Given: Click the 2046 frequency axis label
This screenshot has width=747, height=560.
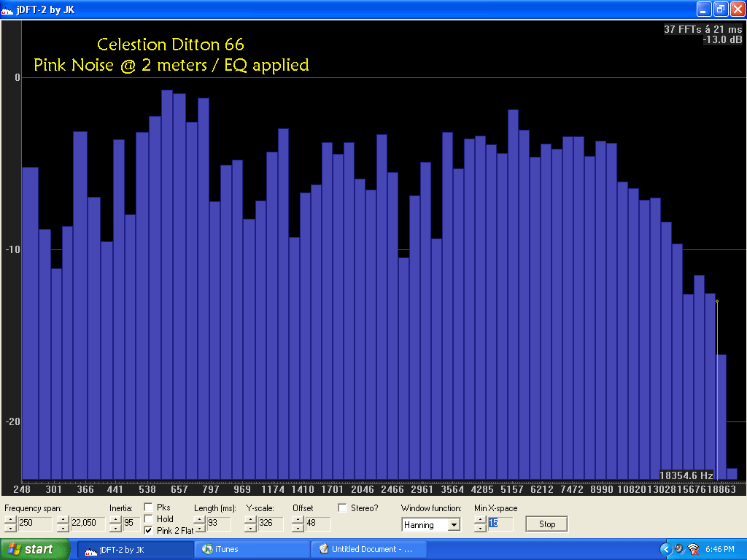Looking at the screenshot, I should pos(362,489).
